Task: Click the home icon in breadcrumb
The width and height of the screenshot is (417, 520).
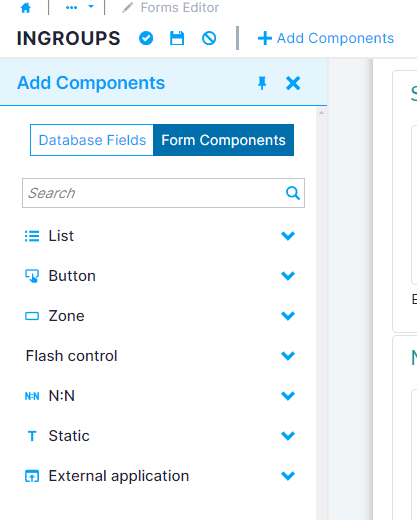Action: [26, 8]
